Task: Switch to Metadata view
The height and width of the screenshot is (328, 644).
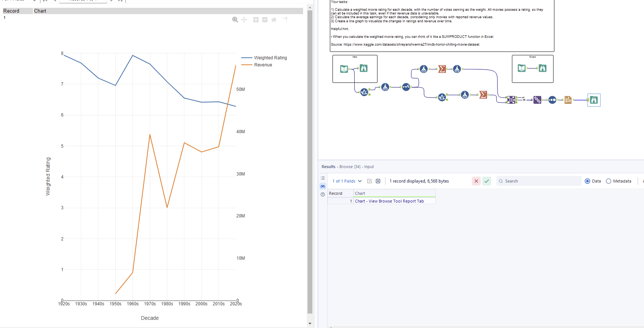Action: (x=608, y=181)
